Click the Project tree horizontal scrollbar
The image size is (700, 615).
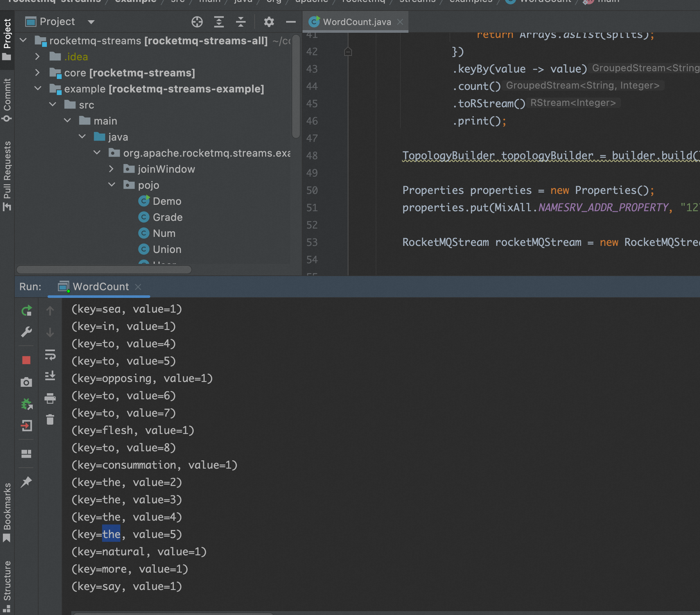point(104,270)
